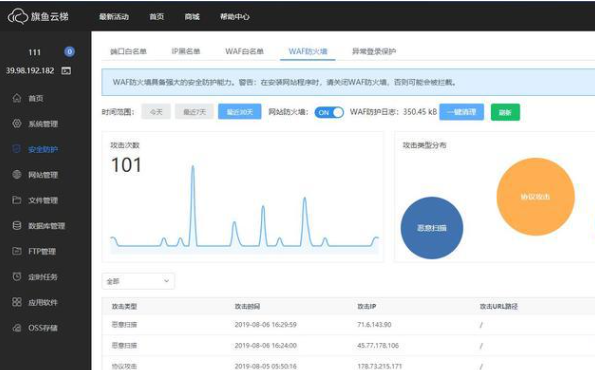Click the orange 协议攻击 bubble
595x370 pixels.
[x=535, y=197]
